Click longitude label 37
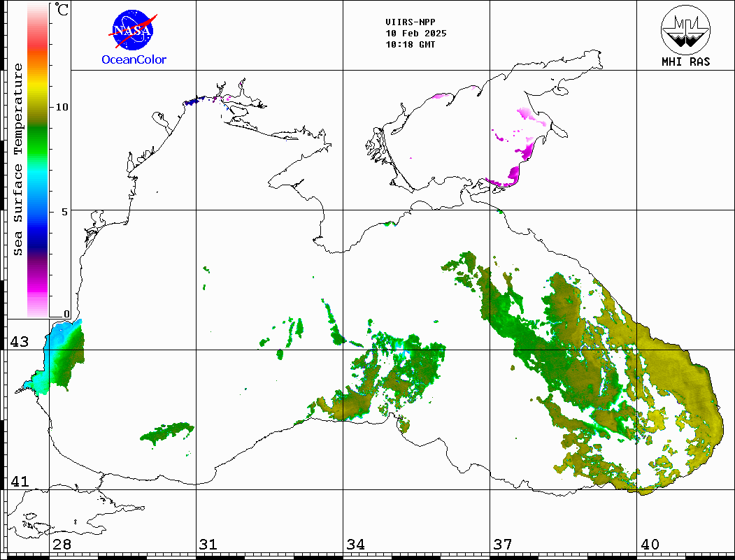This screenshot has height=560, width=735. (502, 544)
